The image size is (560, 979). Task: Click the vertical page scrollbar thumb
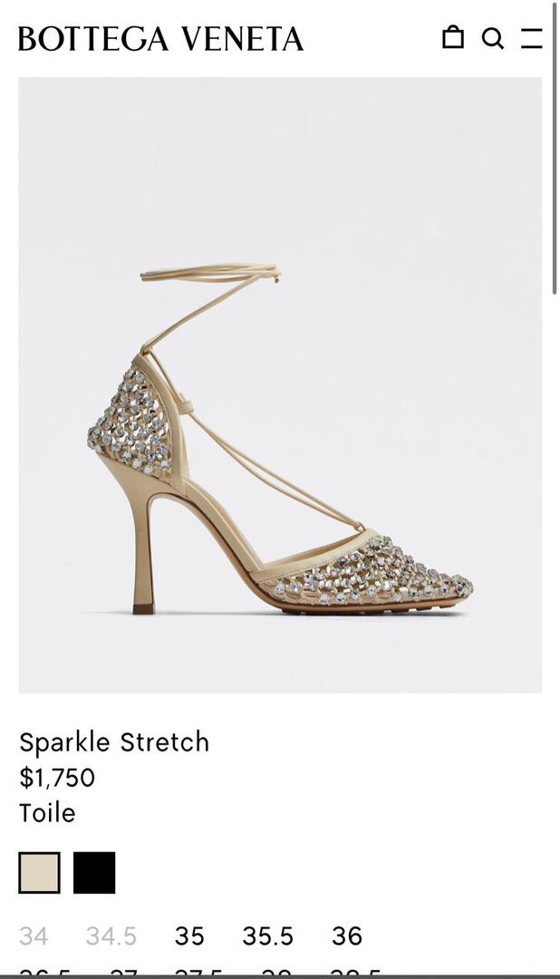tap(555, 148)
